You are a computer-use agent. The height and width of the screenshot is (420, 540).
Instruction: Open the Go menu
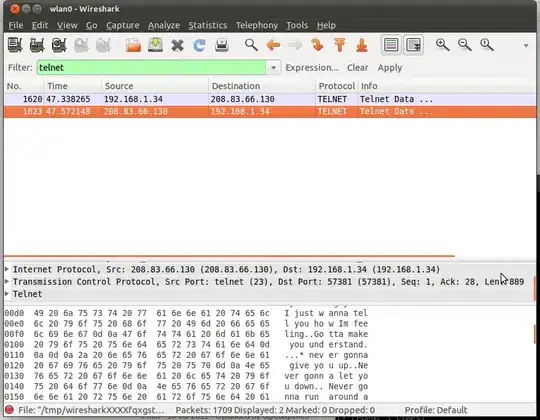[92, 25]
